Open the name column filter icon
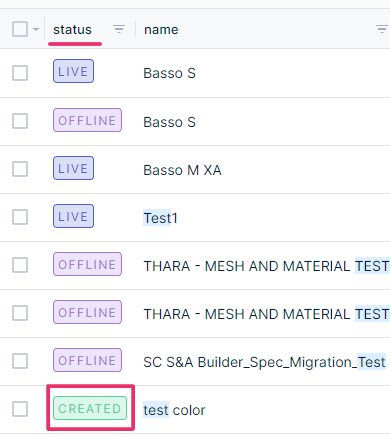 pos(382,29)
